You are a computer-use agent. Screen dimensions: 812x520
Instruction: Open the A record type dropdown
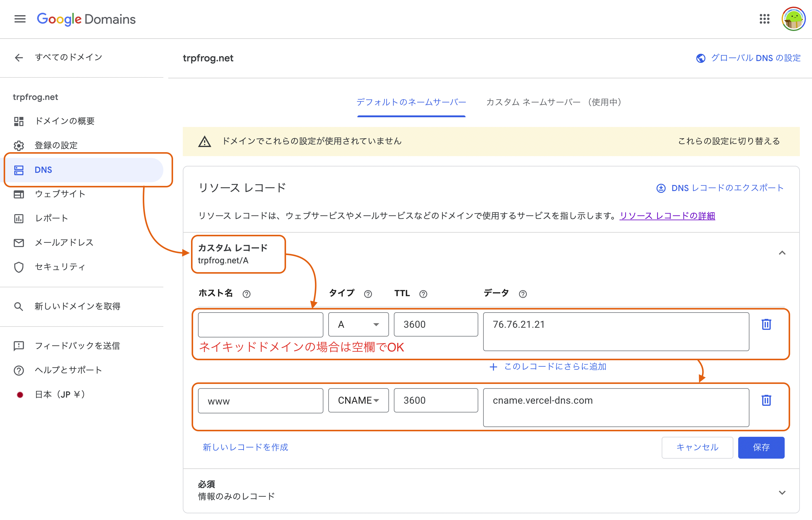pyautogui.click(x=358, y=324)
